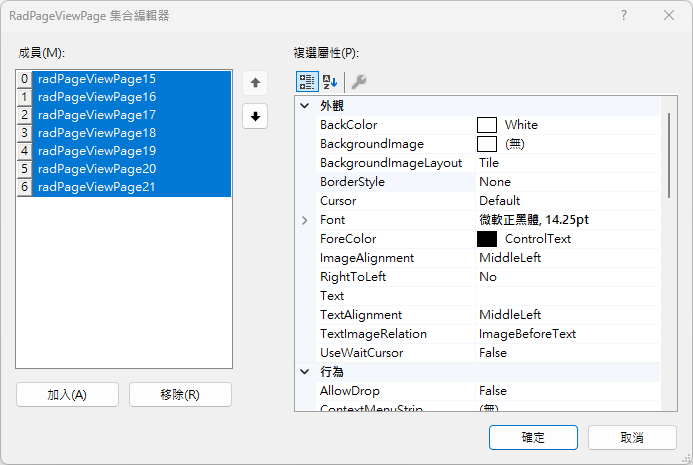Click the move up arrow button
The image size is (693, 465).
tap(255, 83)
